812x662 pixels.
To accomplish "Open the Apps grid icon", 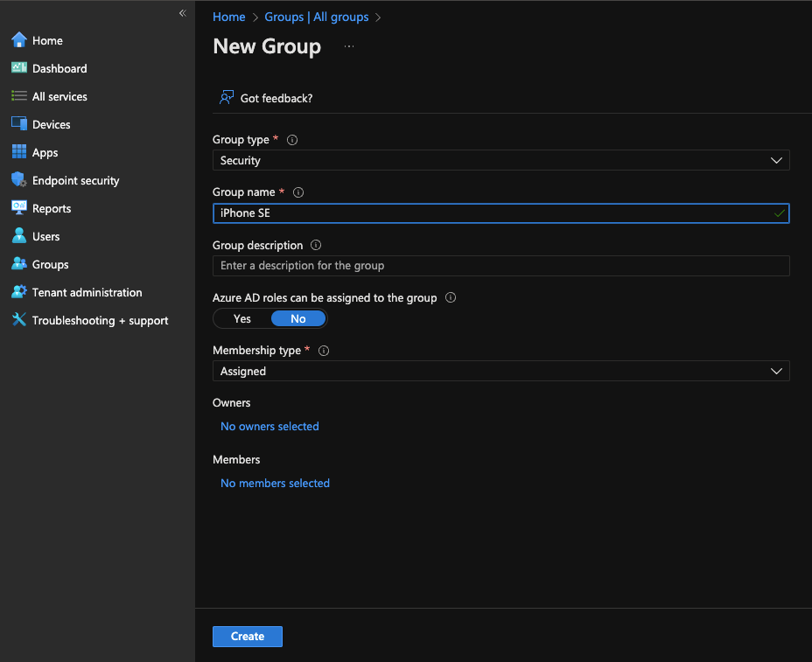I will tap(18, 152).
